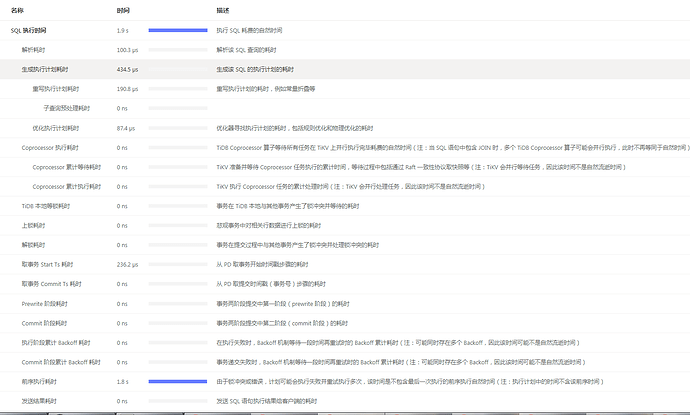Viewport: 690px width, 415px height.
Task: Click the description of 生成执行计划耗时 row
Action: [255, 69]
